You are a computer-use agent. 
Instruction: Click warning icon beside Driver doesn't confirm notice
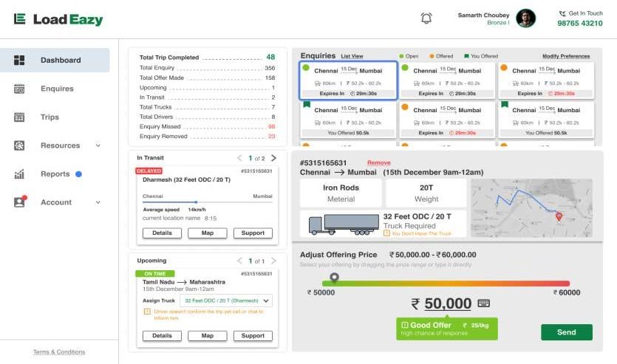[147, 312]
